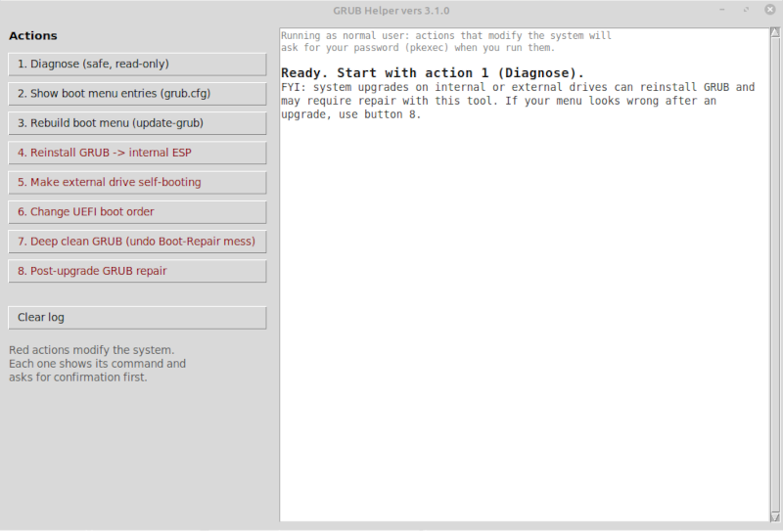Run Post-upgrade GRUB repair
The width and height of the screenshot is (783, 532).
(x=137, y=271)
